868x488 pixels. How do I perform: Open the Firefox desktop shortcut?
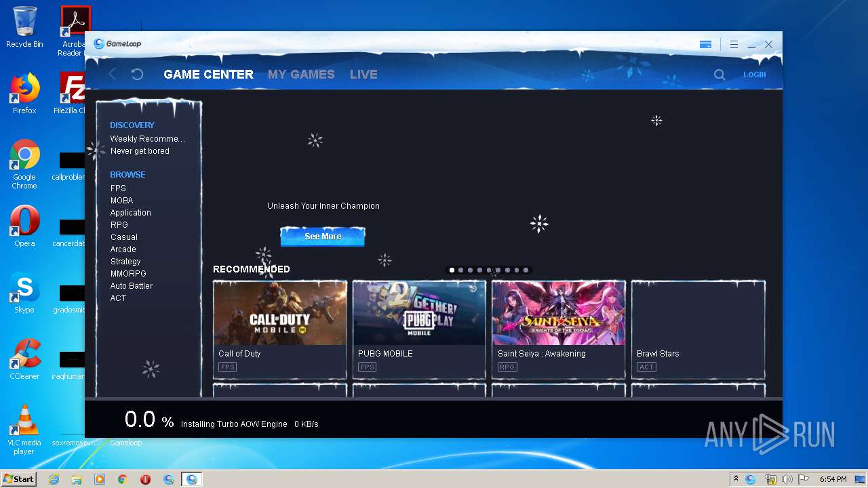(x=24, y=94)
